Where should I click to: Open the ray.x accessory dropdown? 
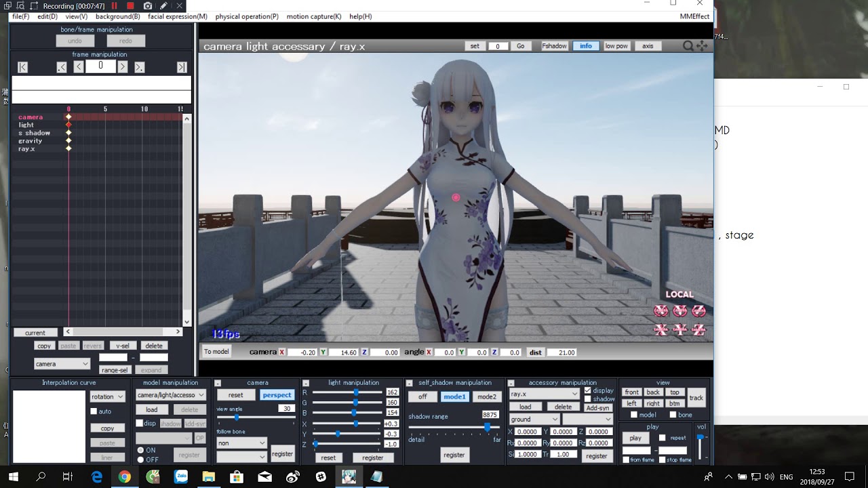pyautogui.click(x=545, y=393)
